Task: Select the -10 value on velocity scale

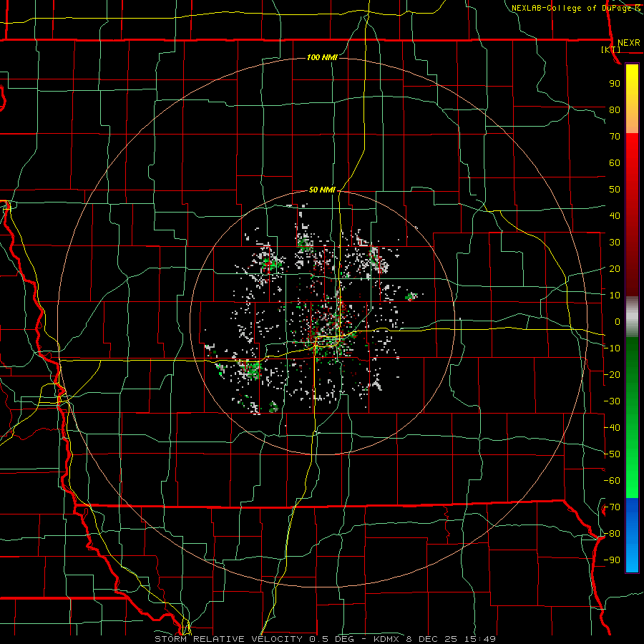Action: pos(612,348)
